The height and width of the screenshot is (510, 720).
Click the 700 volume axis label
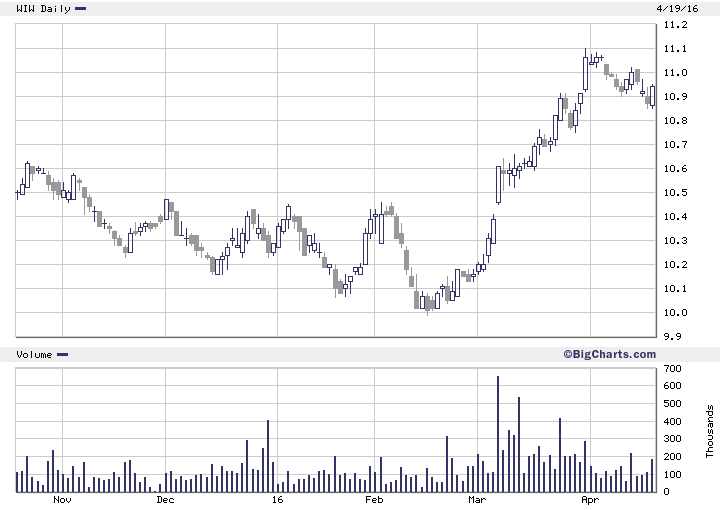click(x=673, y=369)
